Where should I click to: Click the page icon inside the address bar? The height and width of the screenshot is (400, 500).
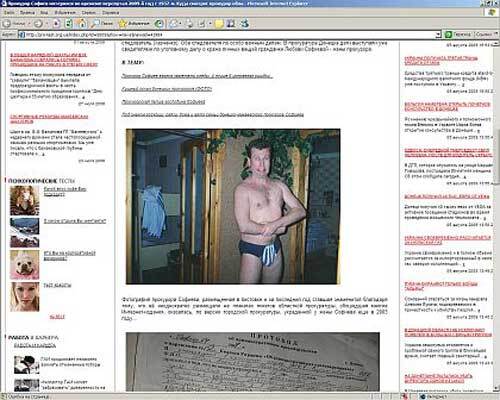pyautogui.click(x=22, y=35)
